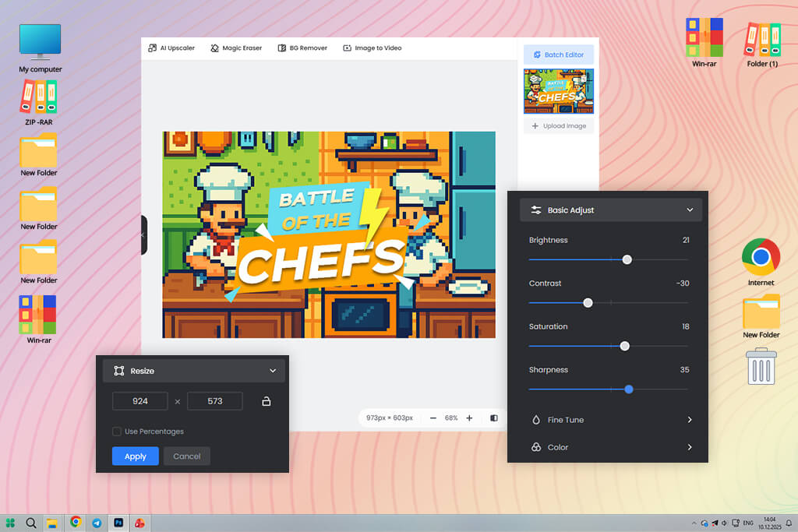Click the height field showing 573
The height and width of the screenshot is (532, 798).
point(215,401)
